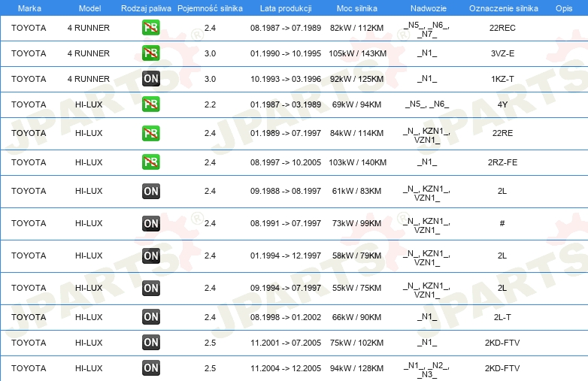
Task: Click body code _N5_, _N6_, _N7_
Action: 427,29
